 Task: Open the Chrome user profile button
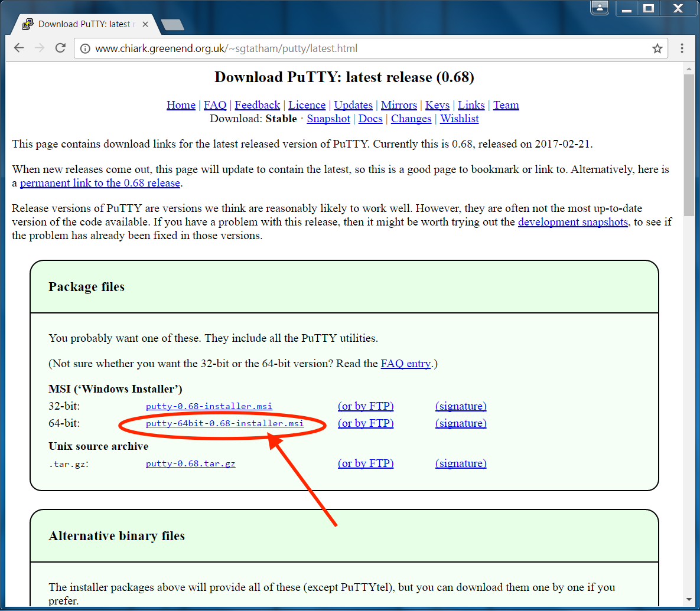pyautogui.click(x=600, y=8)
